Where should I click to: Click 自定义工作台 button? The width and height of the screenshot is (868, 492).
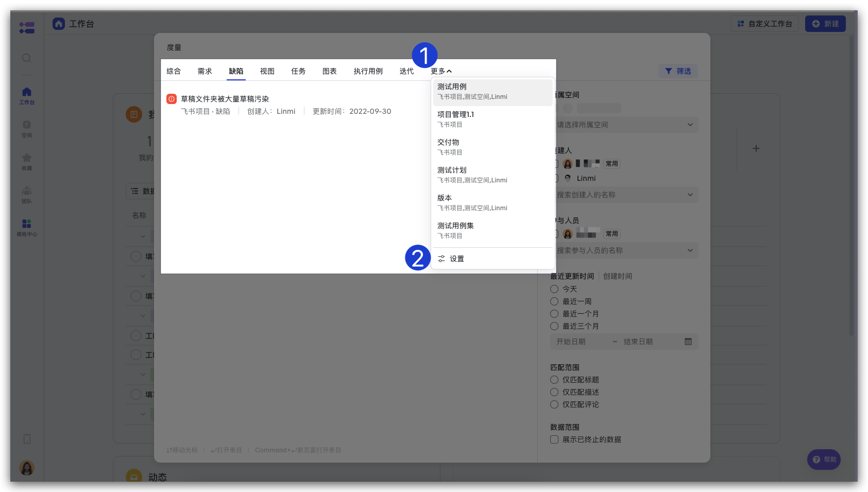pyautogui.click(x=764, y=24)
